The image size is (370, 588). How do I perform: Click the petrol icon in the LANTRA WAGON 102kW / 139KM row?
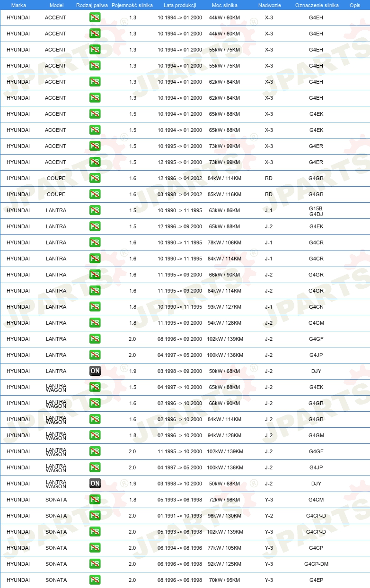[x=95, y=451]
